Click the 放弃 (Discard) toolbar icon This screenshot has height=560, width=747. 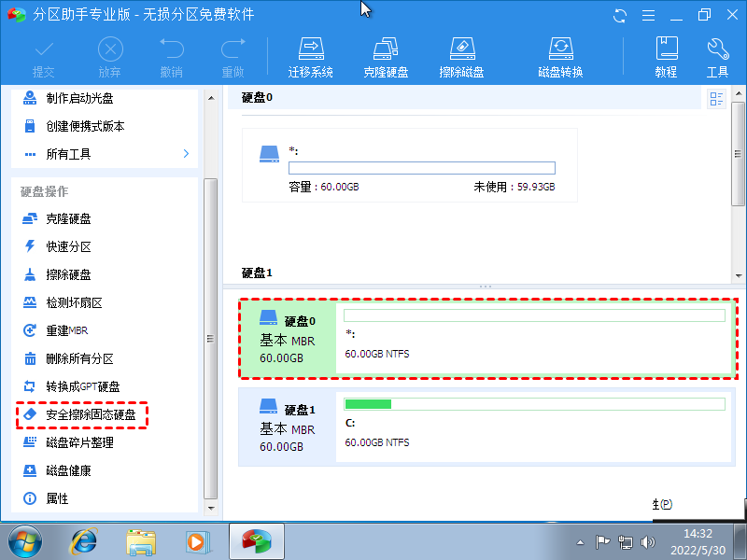[110, 58]
